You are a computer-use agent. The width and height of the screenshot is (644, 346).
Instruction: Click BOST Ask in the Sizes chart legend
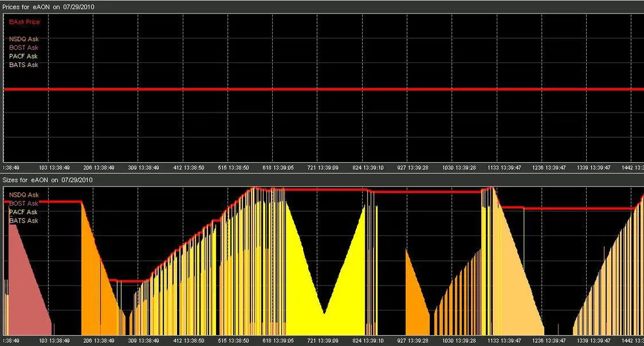23,203
